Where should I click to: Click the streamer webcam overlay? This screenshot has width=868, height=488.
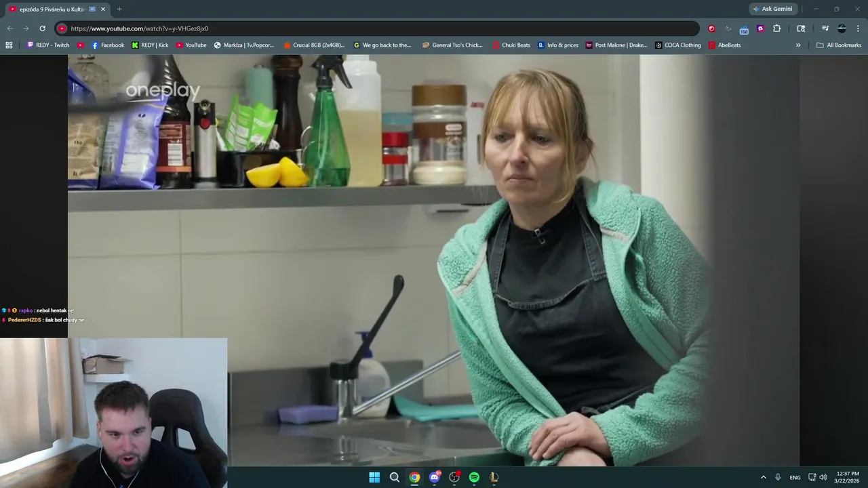click(113, 413)
